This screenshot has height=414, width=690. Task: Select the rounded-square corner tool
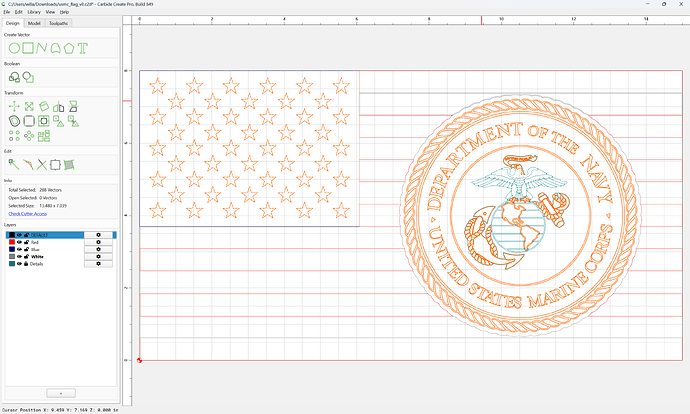pyautogui.click(x=29, y=121)
